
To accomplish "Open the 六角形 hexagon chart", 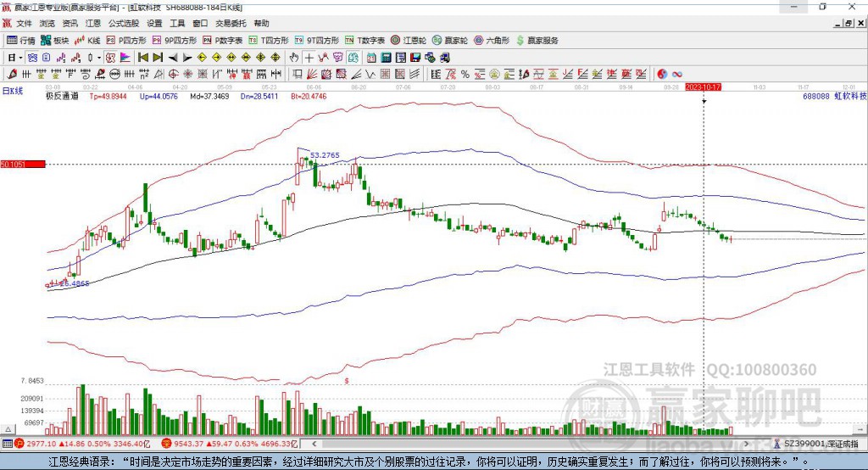I will (x=492, y=41).
